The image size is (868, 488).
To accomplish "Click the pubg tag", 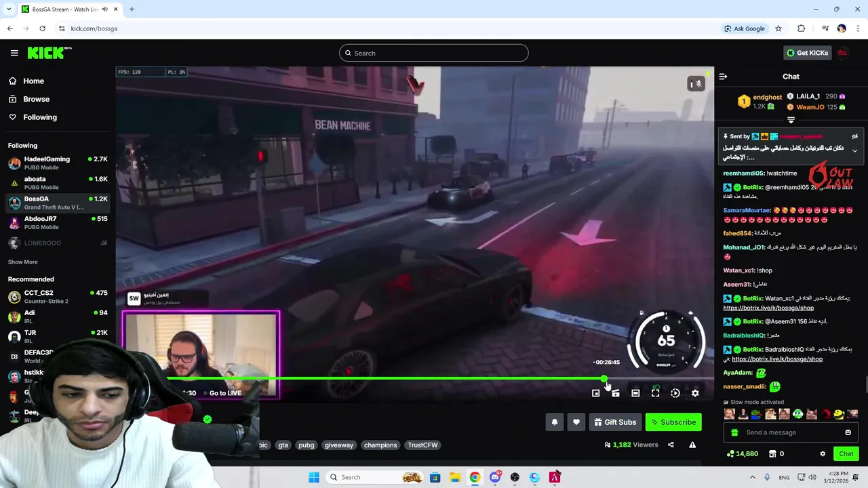I will tap(307, 445).
